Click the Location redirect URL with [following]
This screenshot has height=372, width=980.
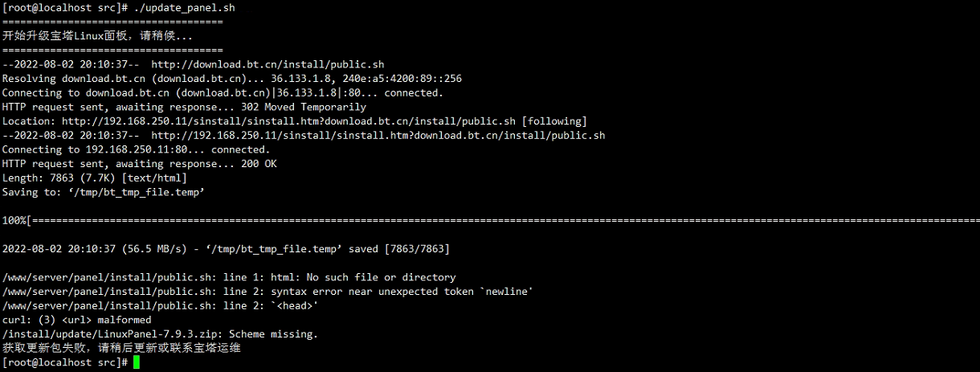pyautogui.click(x=325, y=121)
